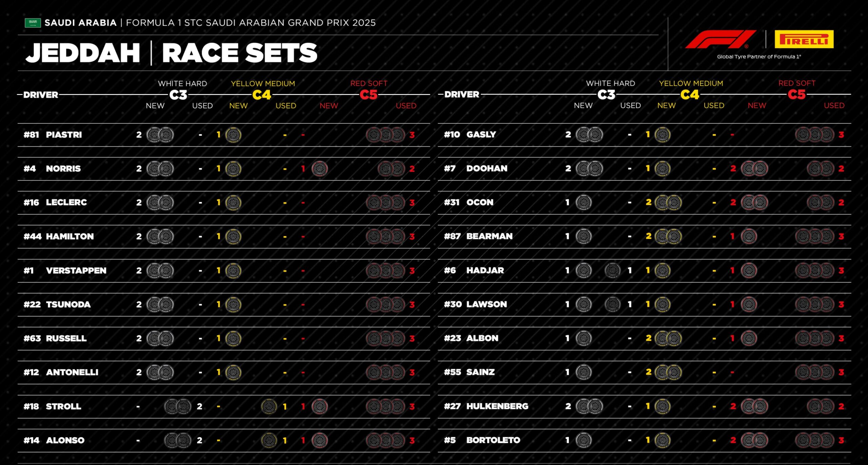The height and width of the screenshot is (465, 868).
Task: Click the JEDDAH title text
Action: pos(83,53)
